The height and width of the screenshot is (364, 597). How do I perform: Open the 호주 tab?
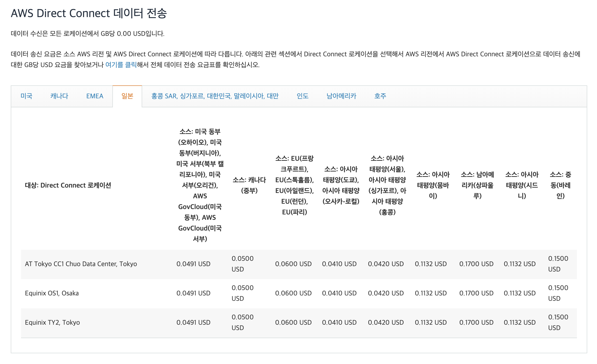tap(380, 96)
